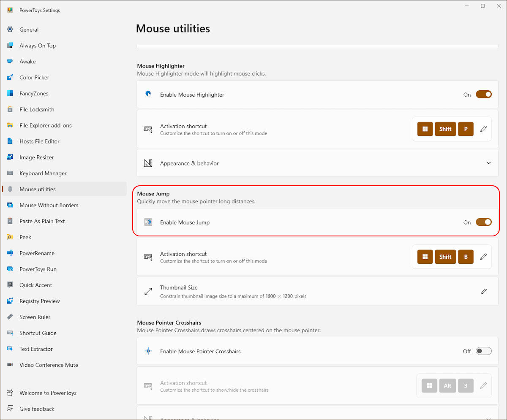The height and width of the screenshot is (420, 507).
Task: Edit Mouse Jump shortcut with pencil icon
Action: pos(484,257)
